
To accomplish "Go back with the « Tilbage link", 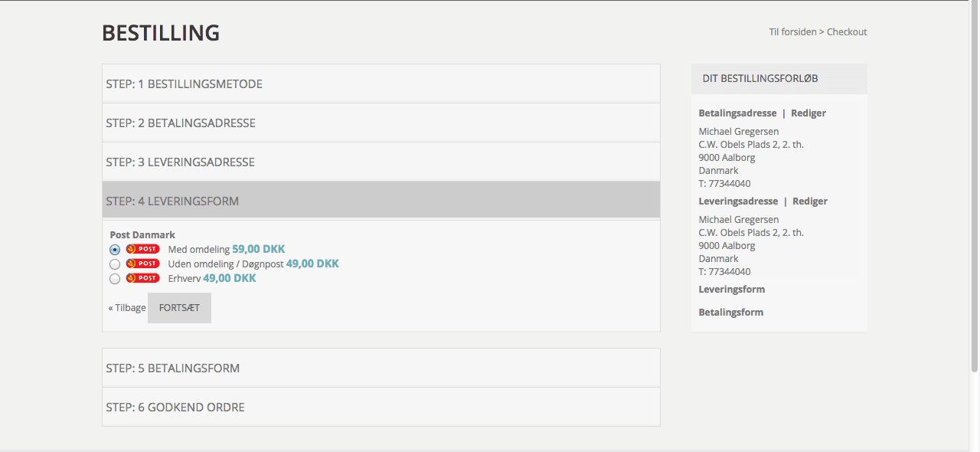I will tap(127, 308).
